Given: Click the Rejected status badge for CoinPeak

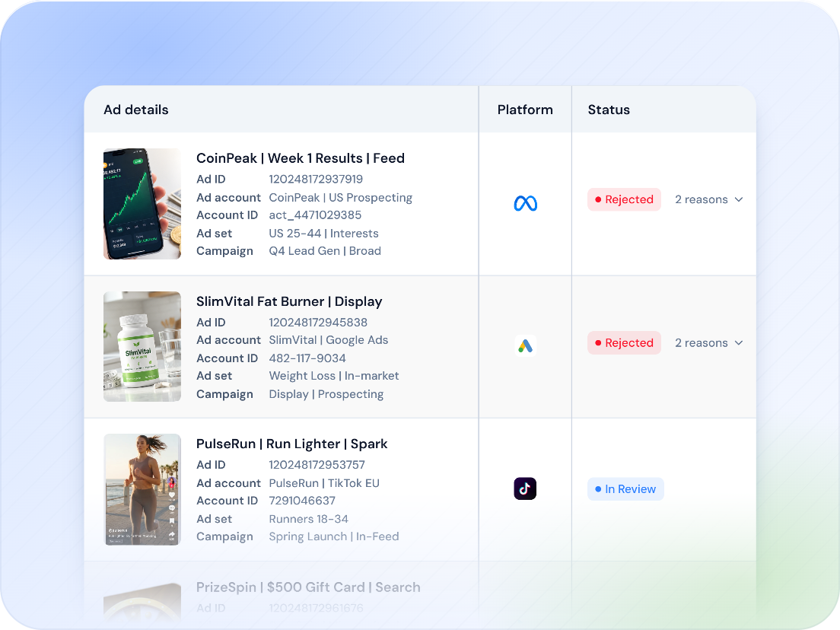Looking at the screenshot, I should tap(624, 199).
